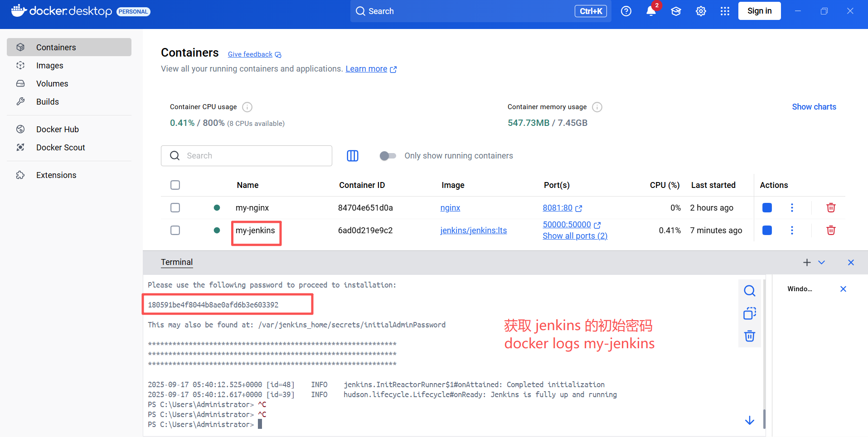Click the memory usage info icon
Image resolution: width=868 pixels, height=437 pixels.
coord(597,107)
